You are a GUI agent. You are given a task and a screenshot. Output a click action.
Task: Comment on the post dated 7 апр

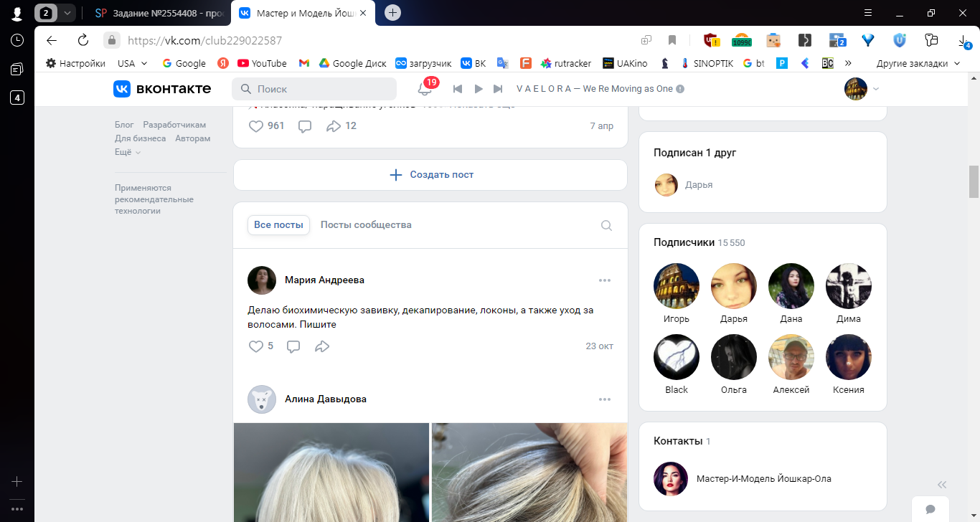[305, 126]
